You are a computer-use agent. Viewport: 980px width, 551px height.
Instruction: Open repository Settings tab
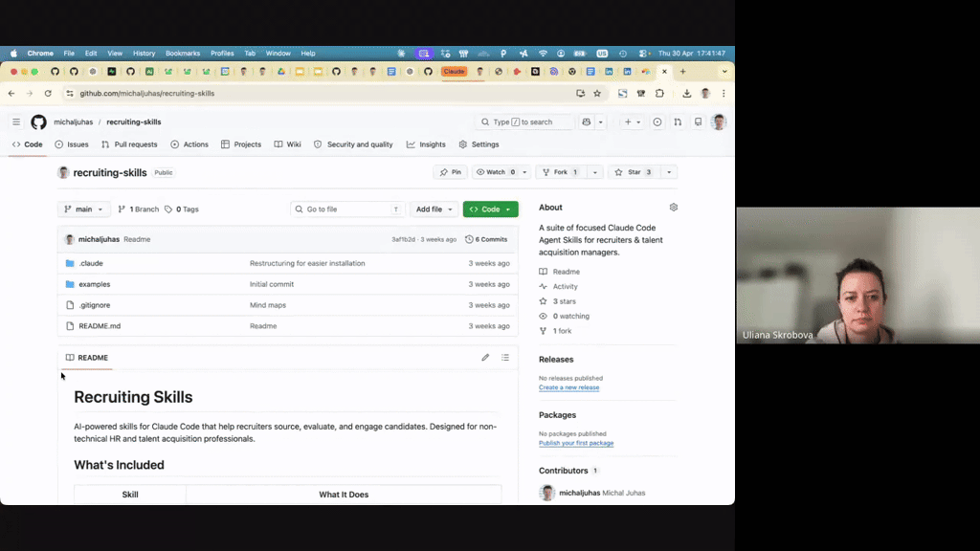tap(479, 144)
